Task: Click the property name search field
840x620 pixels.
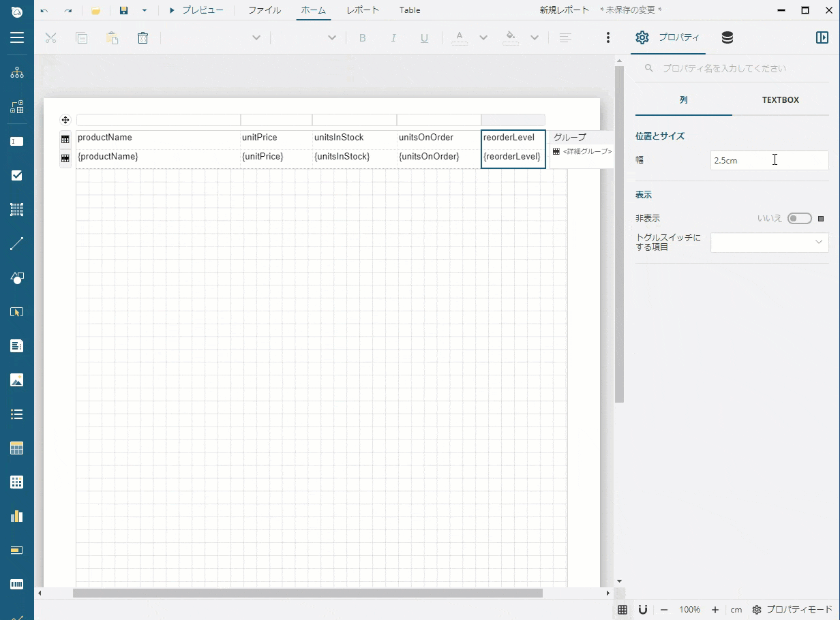Action: pos(732,68)
